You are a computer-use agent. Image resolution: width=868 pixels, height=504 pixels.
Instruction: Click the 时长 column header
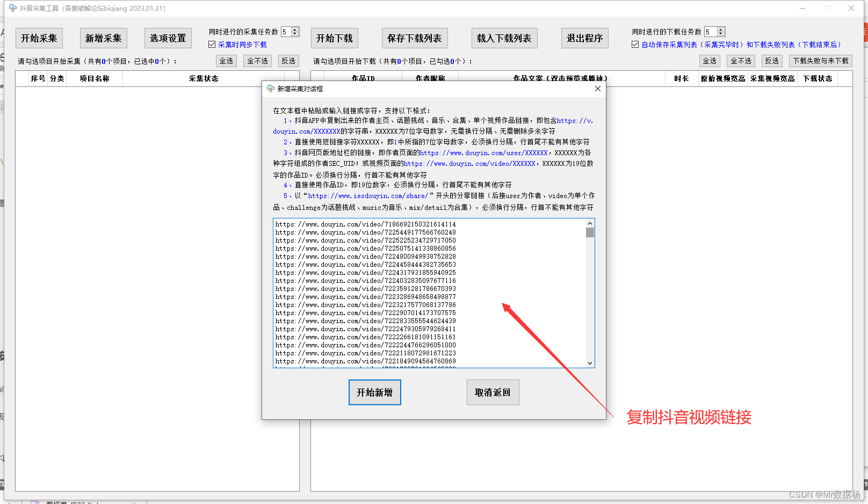[x=682, y=78]
